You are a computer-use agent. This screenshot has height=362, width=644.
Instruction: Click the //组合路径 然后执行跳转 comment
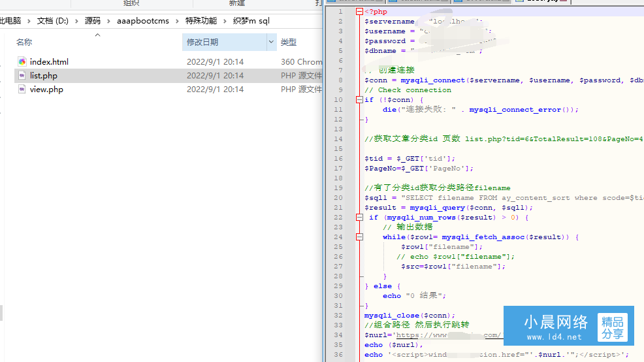point(417,325)
